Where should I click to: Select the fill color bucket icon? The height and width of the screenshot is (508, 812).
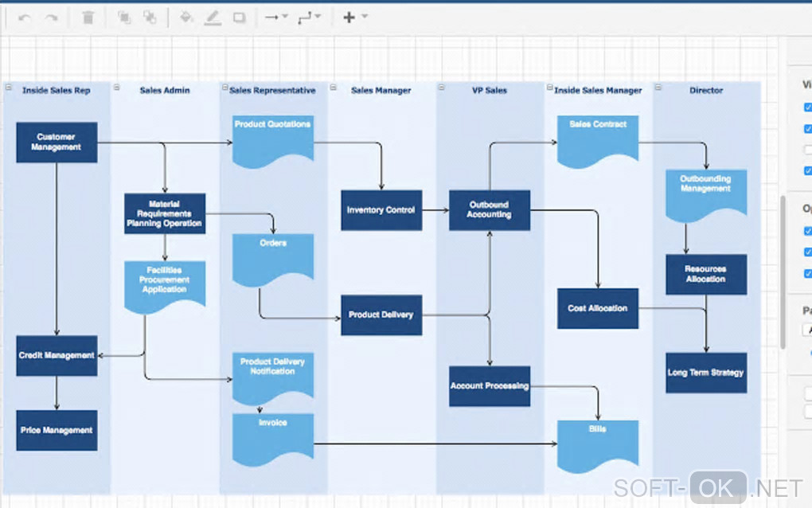click(186, 18)
